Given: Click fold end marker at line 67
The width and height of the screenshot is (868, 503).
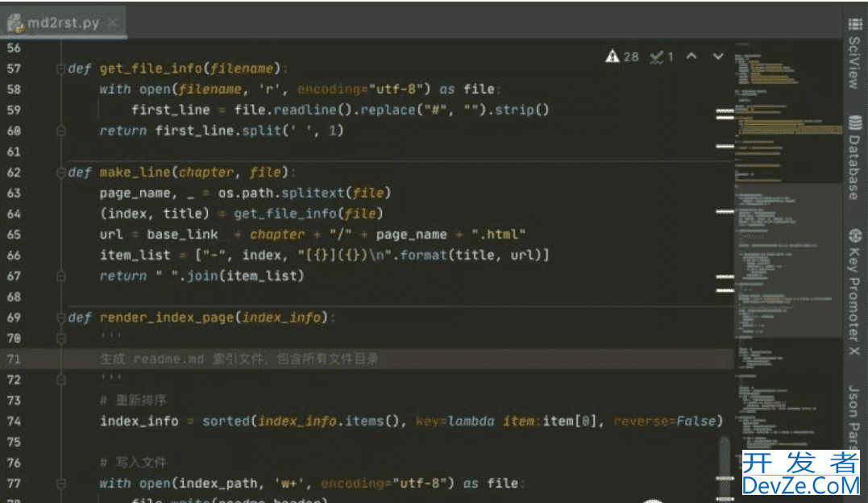Looking at the screenshot, I should (61, 276).
